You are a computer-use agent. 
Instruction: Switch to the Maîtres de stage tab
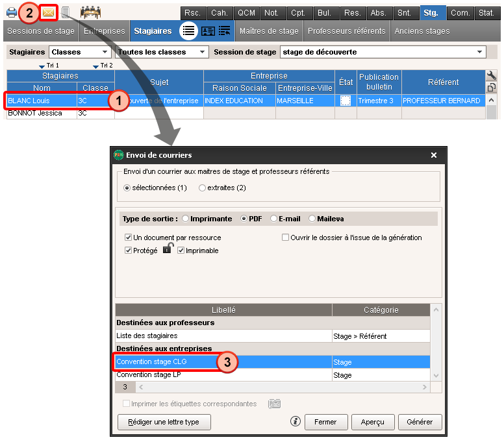pos(269,31)
